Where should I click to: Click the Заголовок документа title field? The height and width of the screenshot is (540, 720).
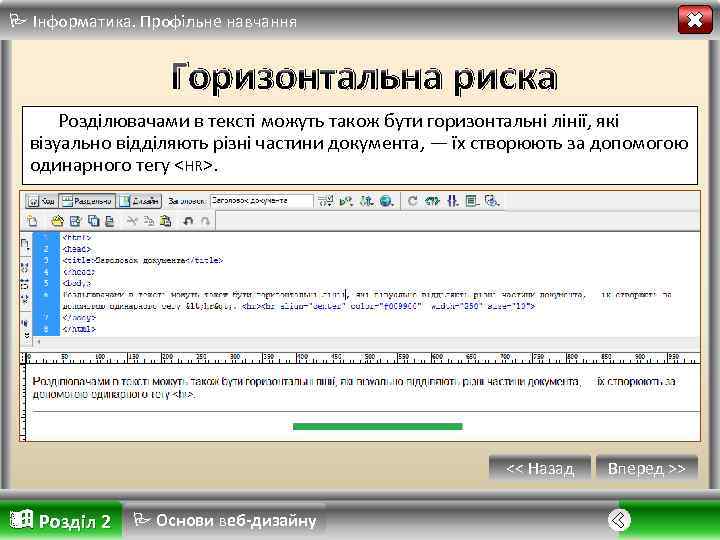click(261, 201)
